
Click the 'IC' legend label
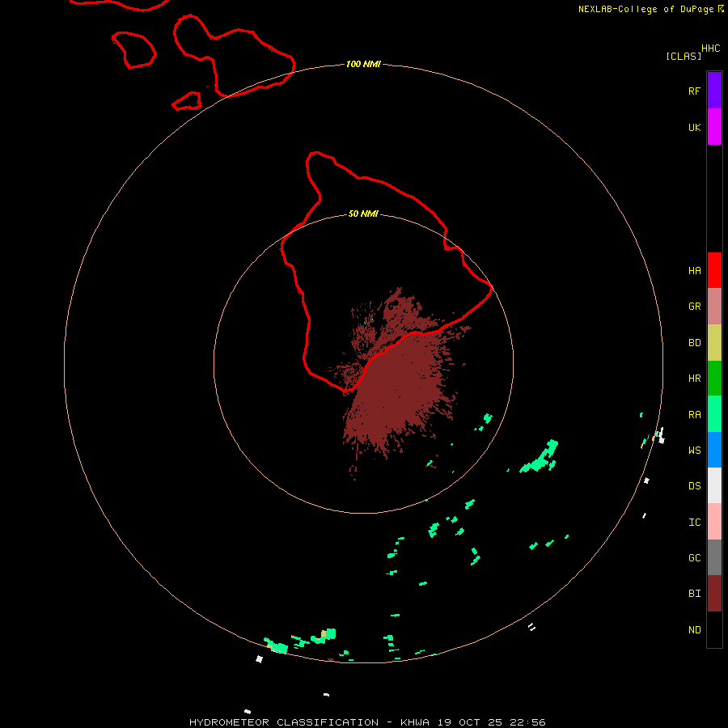coord(694,523)
